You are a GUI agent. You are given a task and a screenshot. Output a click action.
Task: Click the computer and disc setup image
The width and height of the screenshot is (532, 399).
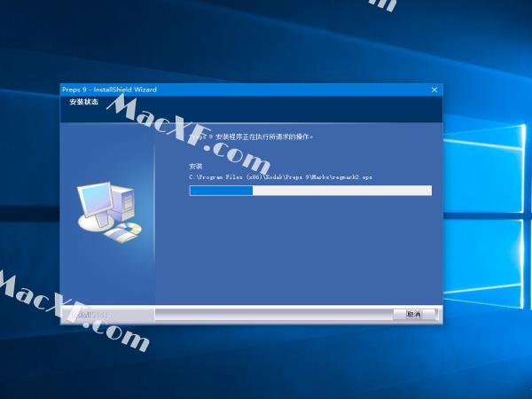pyautogui.click(x=109, y=212)
